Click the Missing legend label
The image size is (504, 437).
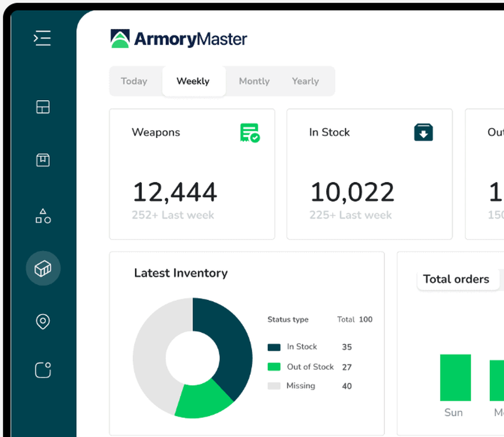coord(301,386)
